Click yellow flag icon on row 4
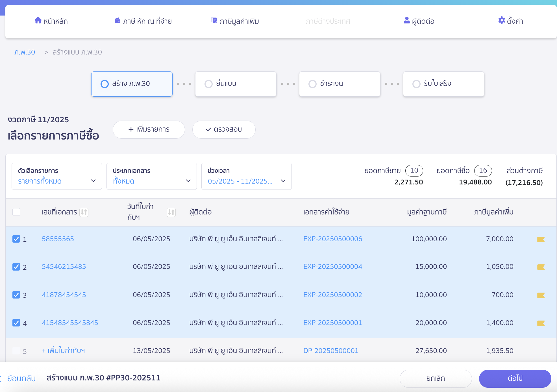The image size is (557, 392). tap(541, 323)
